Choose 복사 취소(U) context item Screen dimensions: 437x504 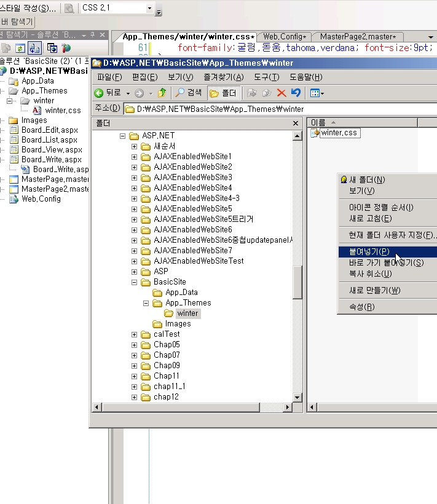[x=388, y=274]
